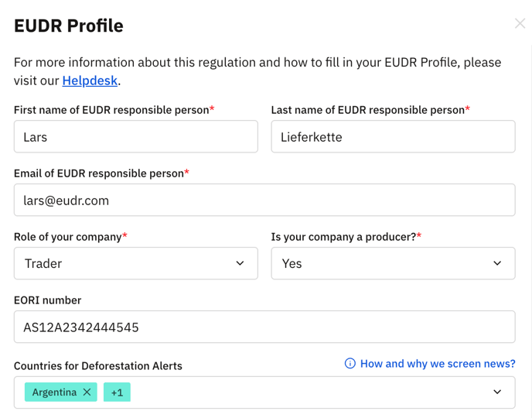
Task: Show hidden countries via the +1 badge
Action: [117, 392]
